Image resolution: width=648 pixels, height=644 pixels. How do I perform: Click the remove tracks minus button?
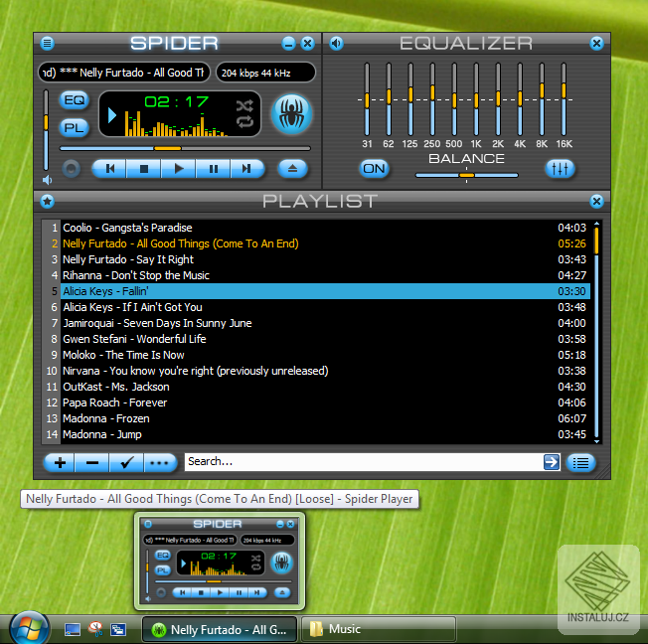tap(92, 462)
